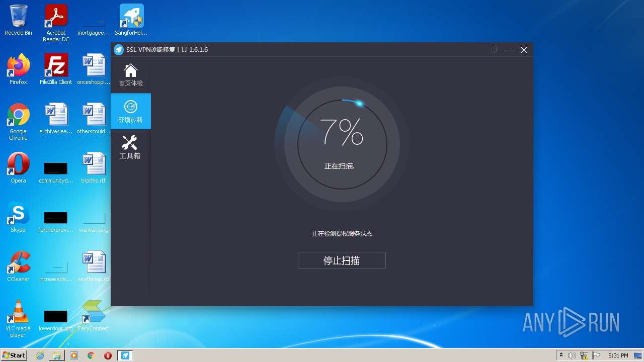Open Opera from the taskbar

108,355
